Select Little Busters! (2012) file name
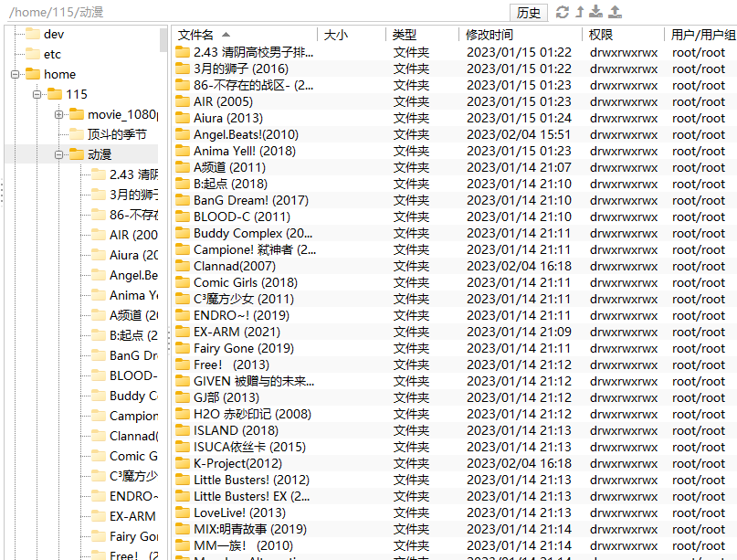The image size is (737, 560). click(x=251, y=481)
